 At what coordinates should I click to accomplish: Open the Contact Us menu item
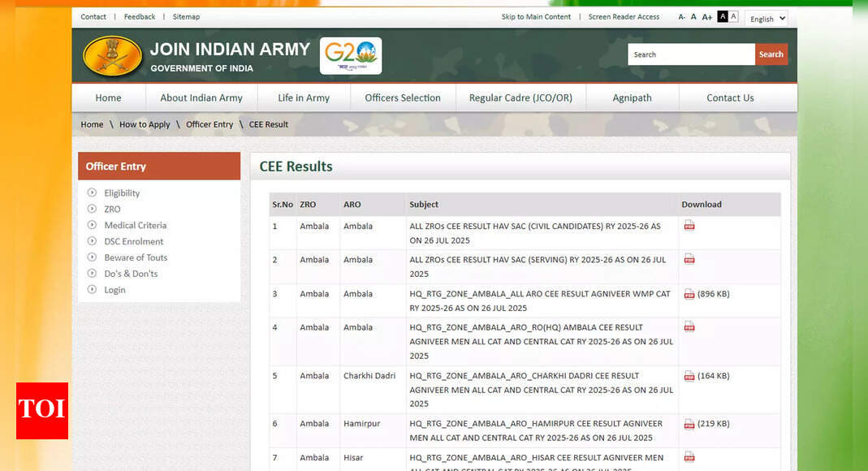730,98
